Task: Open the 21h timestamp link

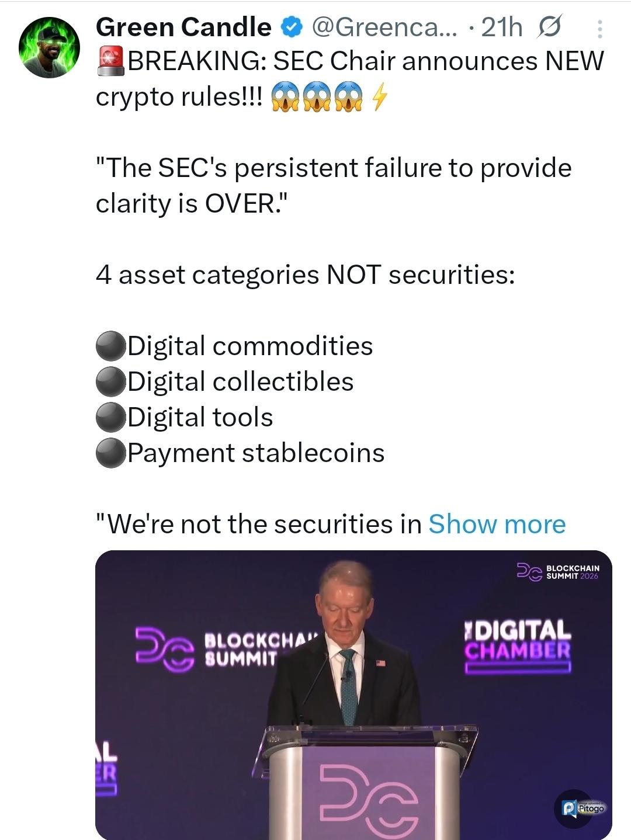Action: click(x=501, y=27)
